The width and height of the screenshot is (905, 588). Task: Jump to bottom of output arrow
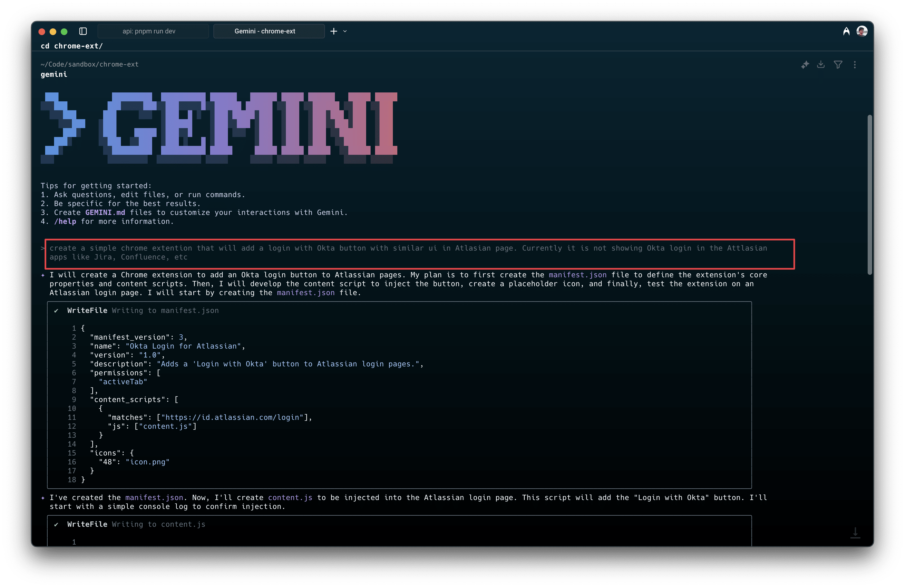point(855,533)
